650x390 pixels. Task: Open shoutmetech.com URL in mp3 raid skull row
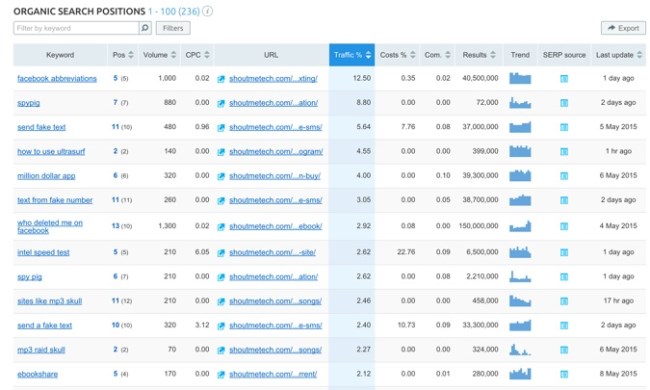coord(275,350)
